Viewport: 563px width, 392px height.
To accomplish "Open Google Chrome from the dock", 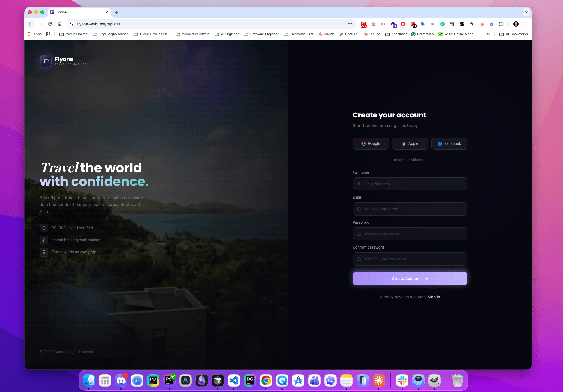I will (x=266, y=380).
